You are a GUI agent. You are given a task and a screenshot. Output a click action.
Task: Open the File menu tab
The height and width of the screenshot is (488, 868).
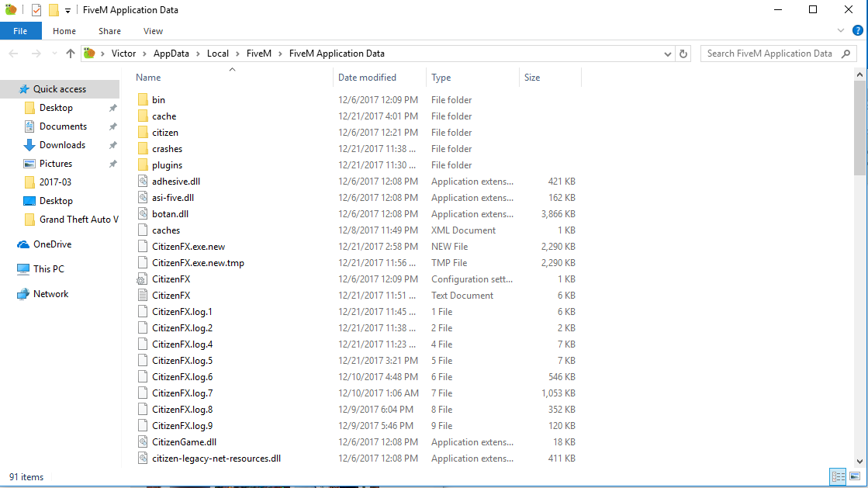pos(20,31)
